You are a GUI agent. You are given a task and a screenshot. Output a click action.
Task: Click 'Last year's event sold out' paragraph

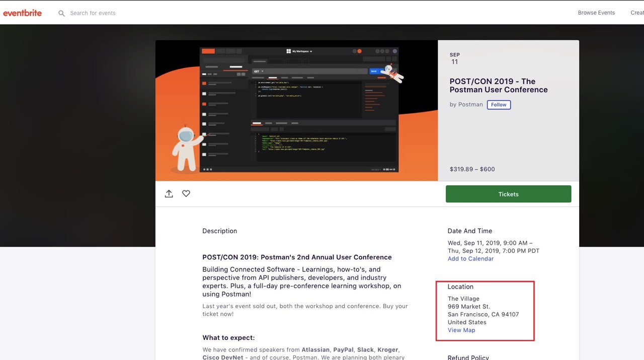305,310
